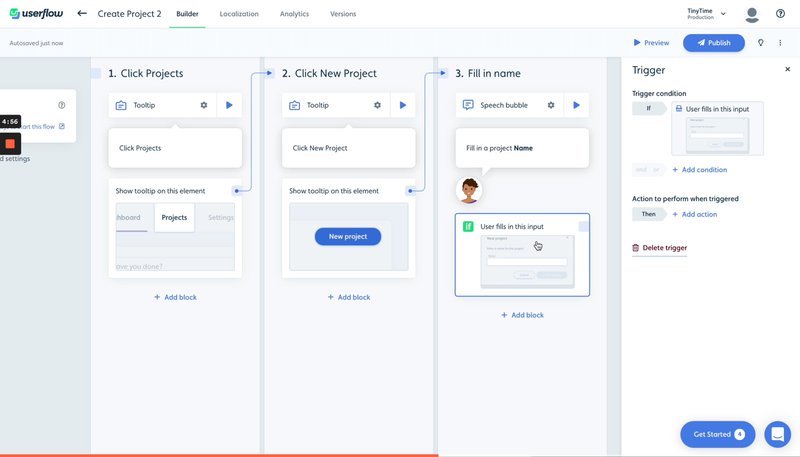Open settings gear for Click Projects tooltip

(x=204, y=105)
